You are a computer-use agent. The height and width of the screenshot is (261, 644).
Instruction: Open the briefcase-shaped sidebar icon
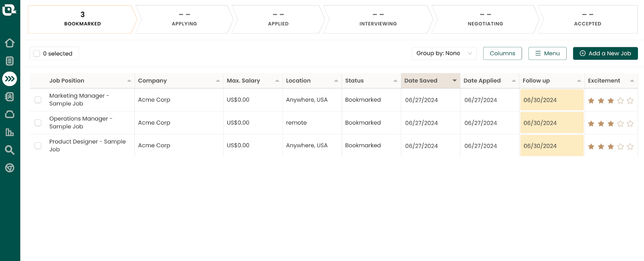(10, 114)
